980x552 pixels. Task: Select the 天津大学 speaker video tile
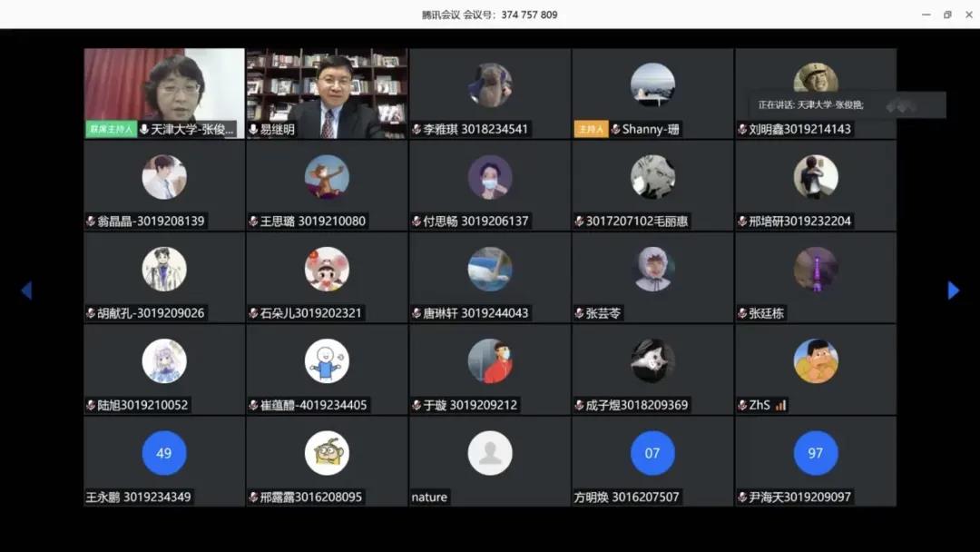[164, 86]
